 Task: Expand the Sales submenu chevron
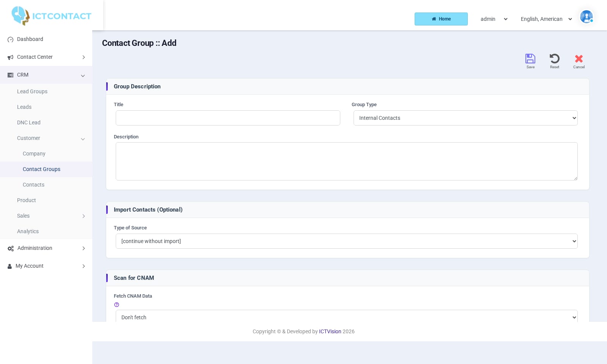83,216
